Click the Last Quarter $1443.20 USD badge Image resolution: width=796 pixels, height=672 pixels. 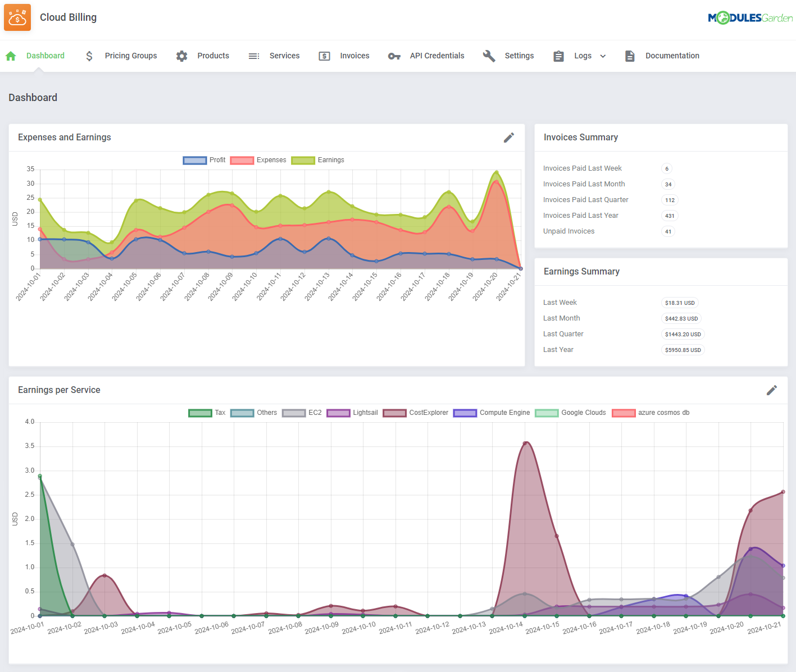[683, 334]
